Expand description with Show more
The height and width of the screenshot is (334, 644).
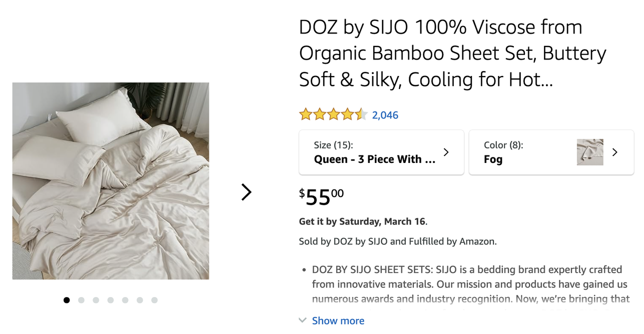tap(338, 320)
